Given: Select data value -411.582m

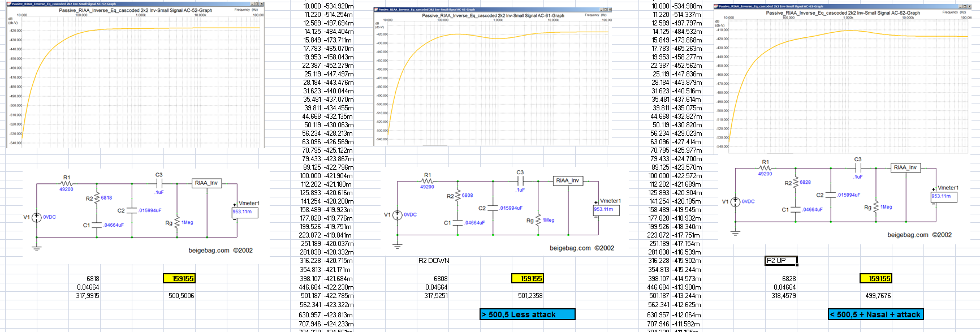Looking at the screenshot, I should [686, 324].
